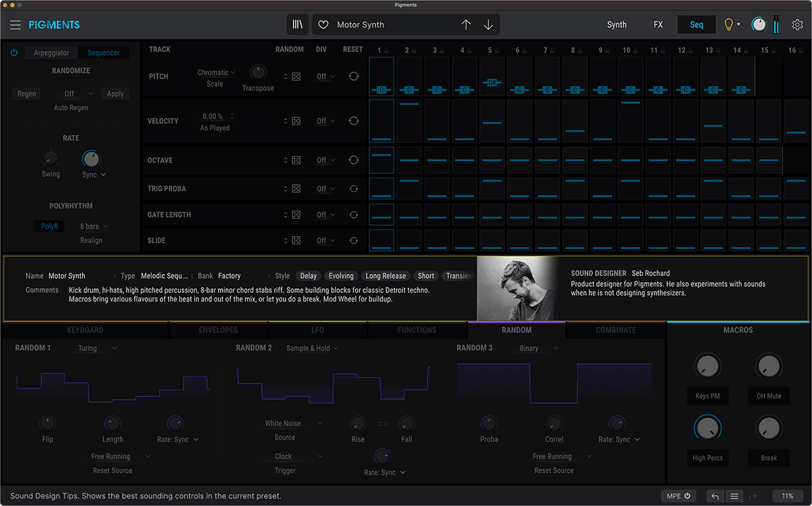Reset the Gate Length track
The height and width of the screenshot is (506, 812).
click(x=353, y=214)
